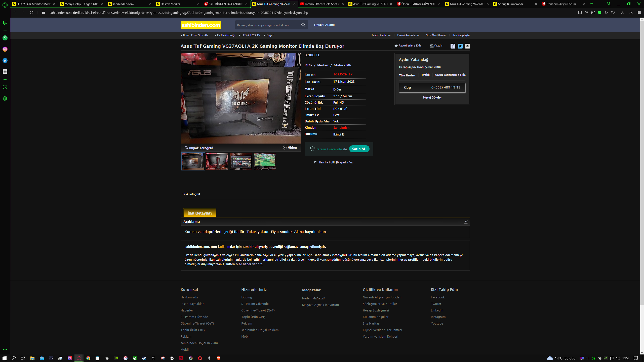Image resolution: width=644 pixels, height=362 pixels.
Task: Open Twitch from the browser sidebar
Action: coord(5,23)
